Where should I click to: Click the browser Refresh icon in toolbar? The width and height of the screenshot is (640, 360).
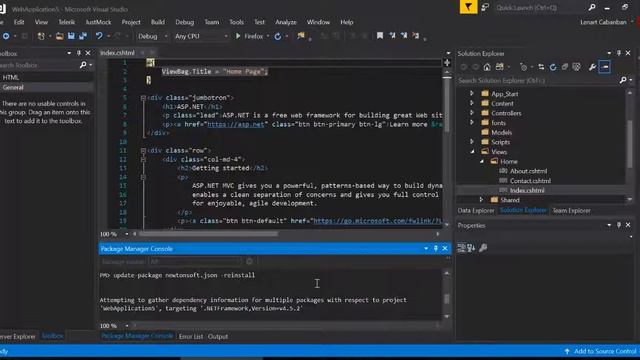[278, 36]
